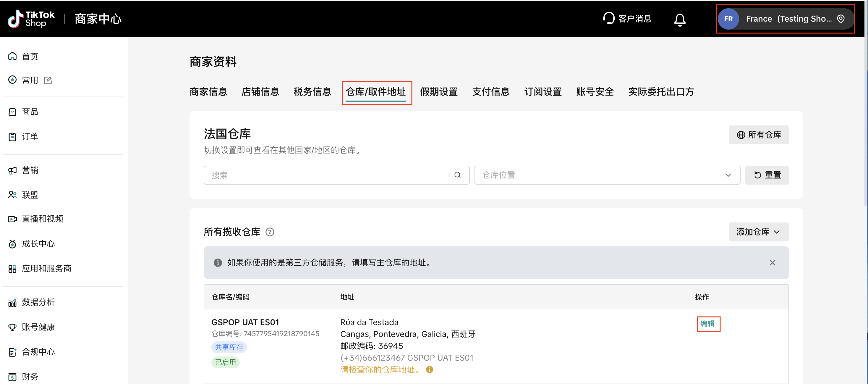Open 数据分析 in the sidebar

point(38,302)
